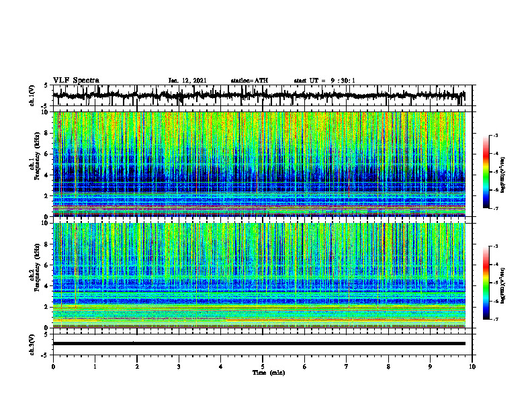This screenshot has width=532, height=411.
Task: Click time axis tick label "9"
Action: coord(430,367)
